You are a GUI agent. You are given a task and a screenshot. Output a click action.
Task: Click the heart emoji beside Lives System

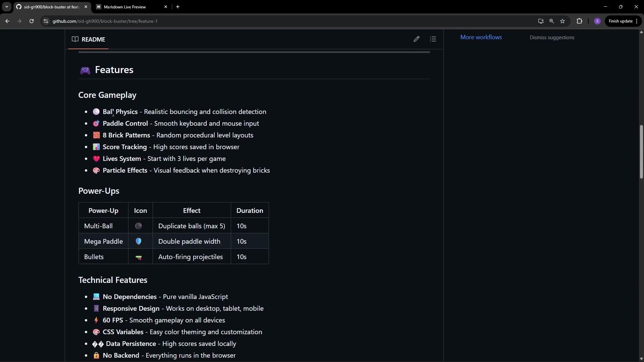point(96,159)
